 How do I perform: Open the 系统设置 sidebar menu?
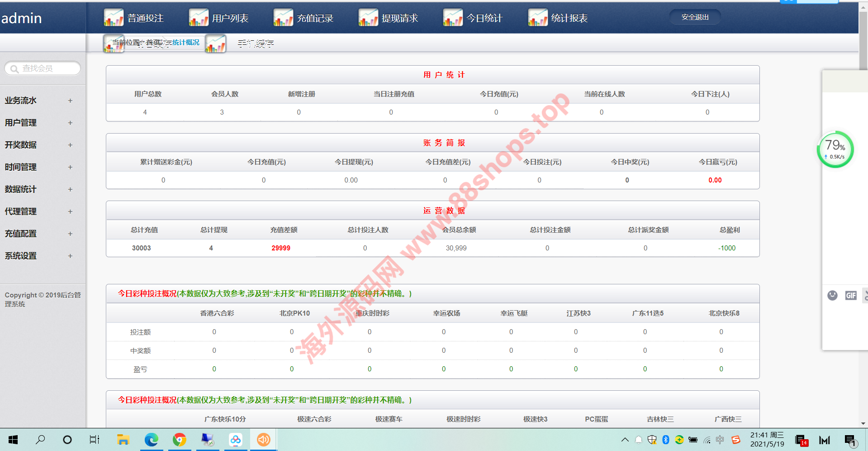pyautogui.click(x=21, y=256)
